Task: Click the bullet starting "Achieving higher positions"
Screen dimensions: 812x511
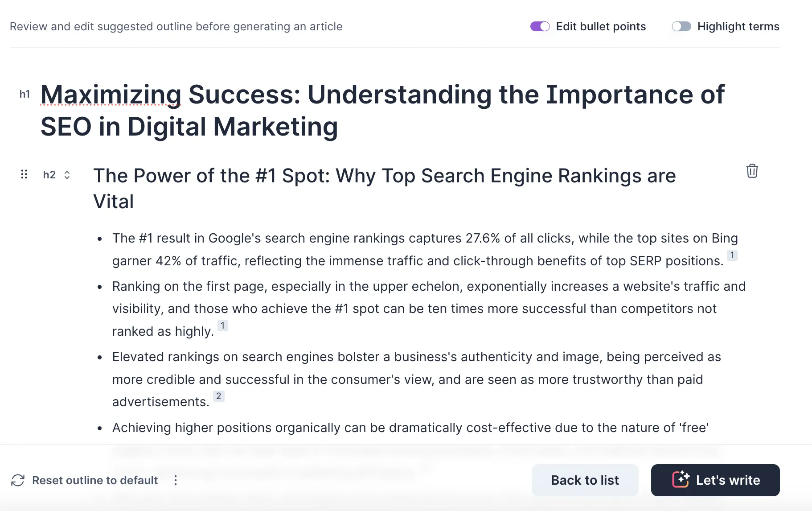Action: click(410, 428)
